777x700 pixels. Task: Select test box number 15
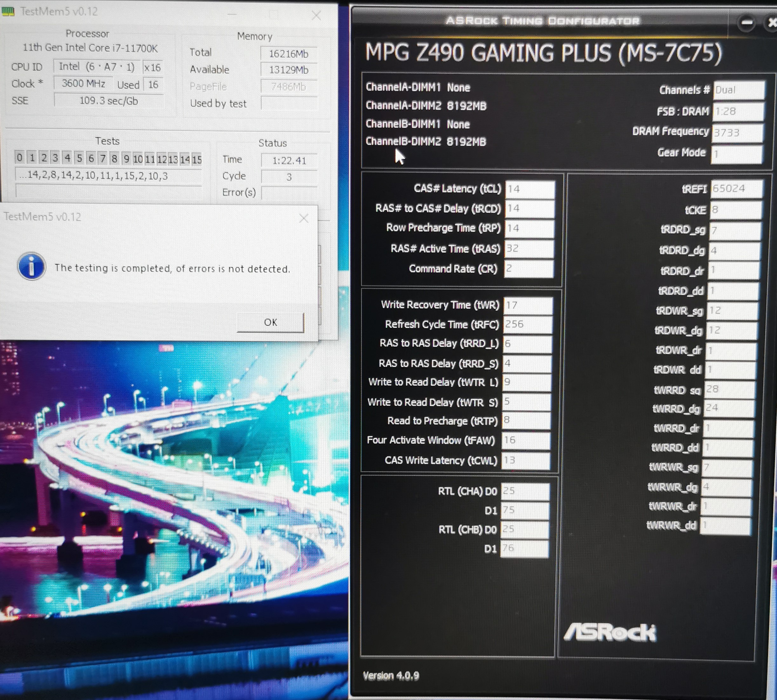[x=197, y=159]
